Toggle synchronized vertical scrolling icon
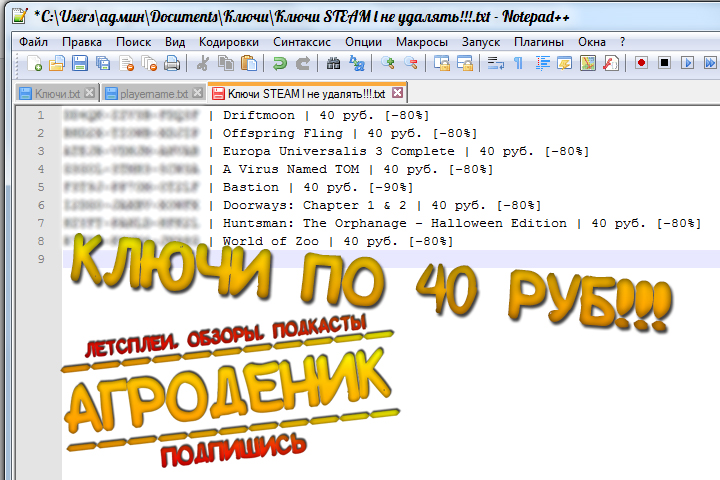720x480 pixels. [442, 63]
